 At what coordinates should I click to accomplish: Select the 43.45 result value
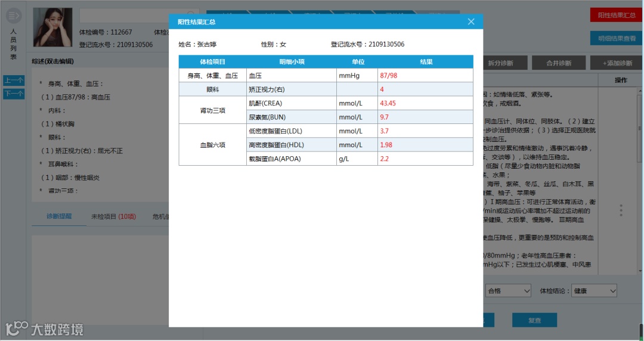pos(388,104)
